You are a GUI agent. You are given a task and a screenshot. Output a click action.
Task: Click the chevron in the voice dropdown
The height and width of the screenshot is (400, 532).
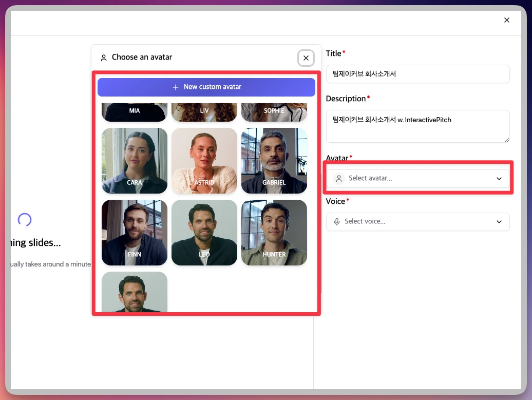pos(499,222)
